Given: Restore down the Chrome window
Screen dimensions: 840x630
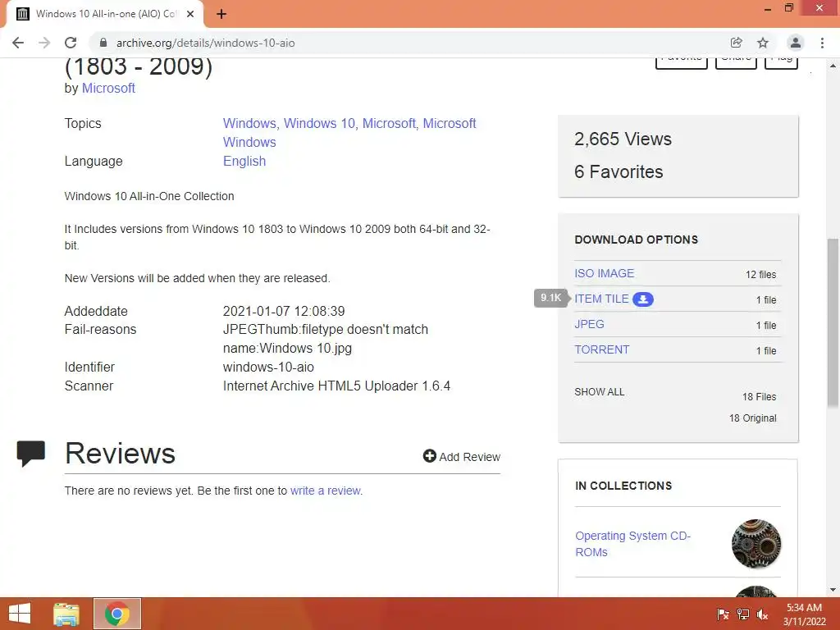Looking at the screenshot, I should pyautogui.click(x=788, y=8).
